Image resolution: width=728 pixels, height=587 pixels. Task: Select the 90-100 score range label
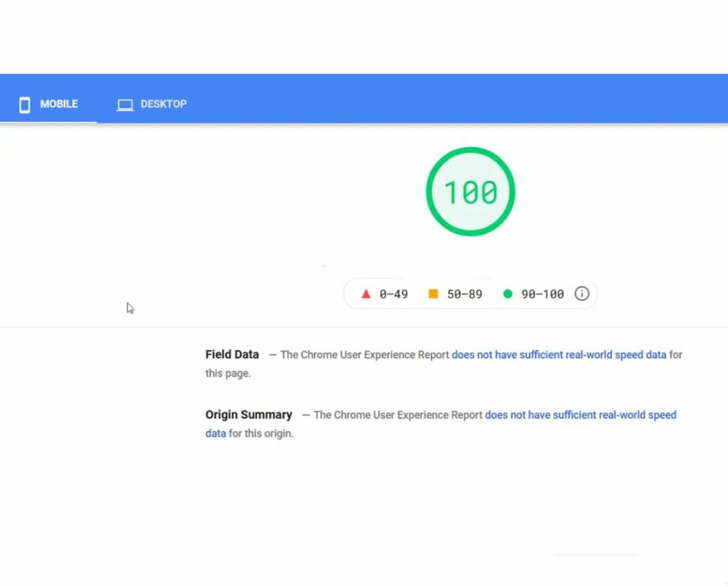coord(542,294)
